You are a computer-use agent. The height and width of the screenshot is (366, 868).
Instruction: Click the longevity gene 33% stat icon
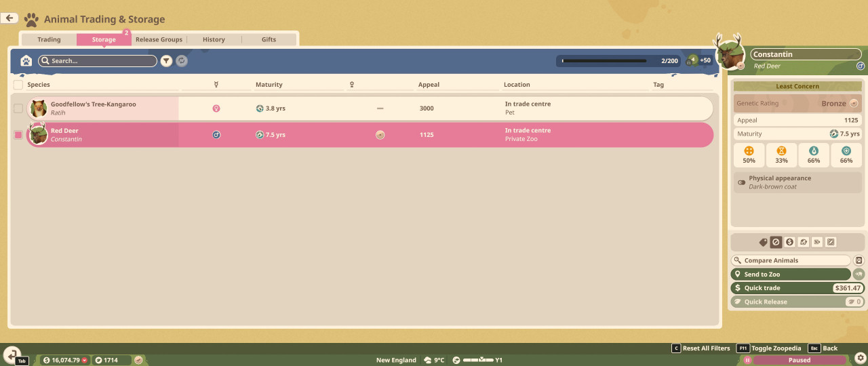point(781,151)
